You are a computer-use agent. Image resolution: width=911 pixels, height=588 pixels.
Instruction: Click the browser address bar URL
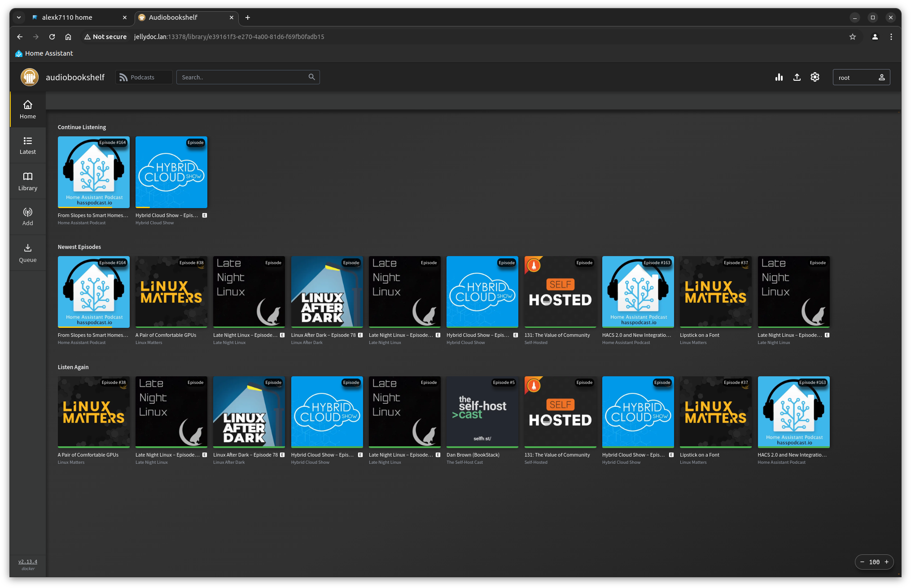[x=229, y=37]
